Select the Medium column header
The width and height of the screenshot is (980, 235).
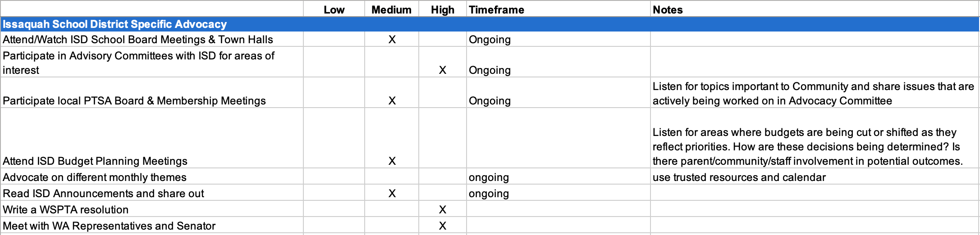click(x=391, y=9)
